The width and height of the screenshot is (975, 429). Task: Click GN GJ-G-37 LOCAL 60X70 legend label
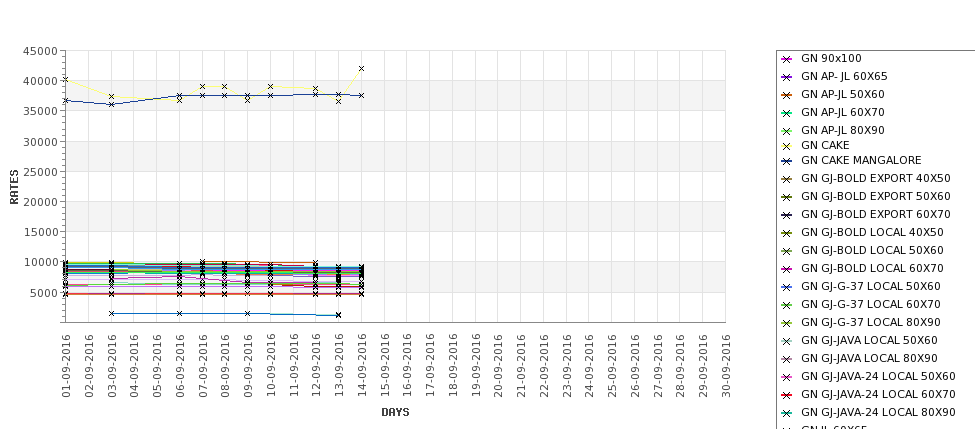click(x=871, y=305)
